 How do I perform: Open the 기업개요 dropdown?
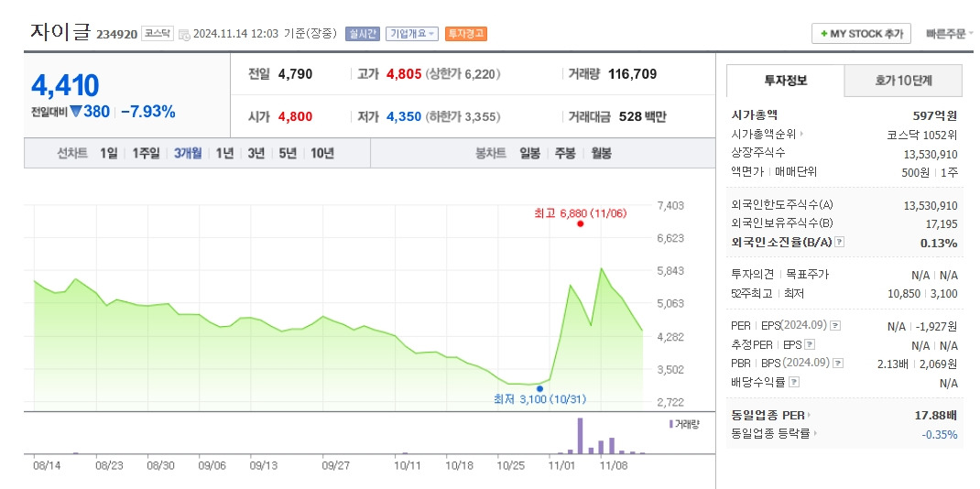click(x=412, y=34)
